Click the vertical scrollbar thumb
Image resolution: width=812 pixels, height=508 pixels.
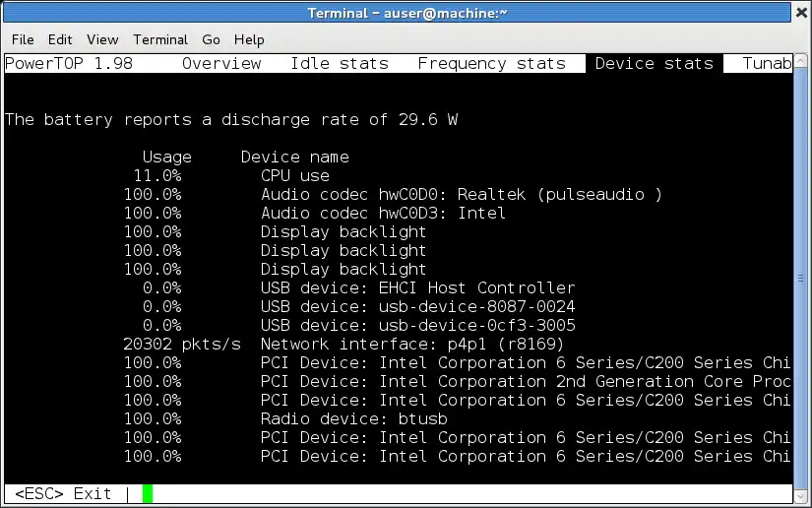click(800, 278)
